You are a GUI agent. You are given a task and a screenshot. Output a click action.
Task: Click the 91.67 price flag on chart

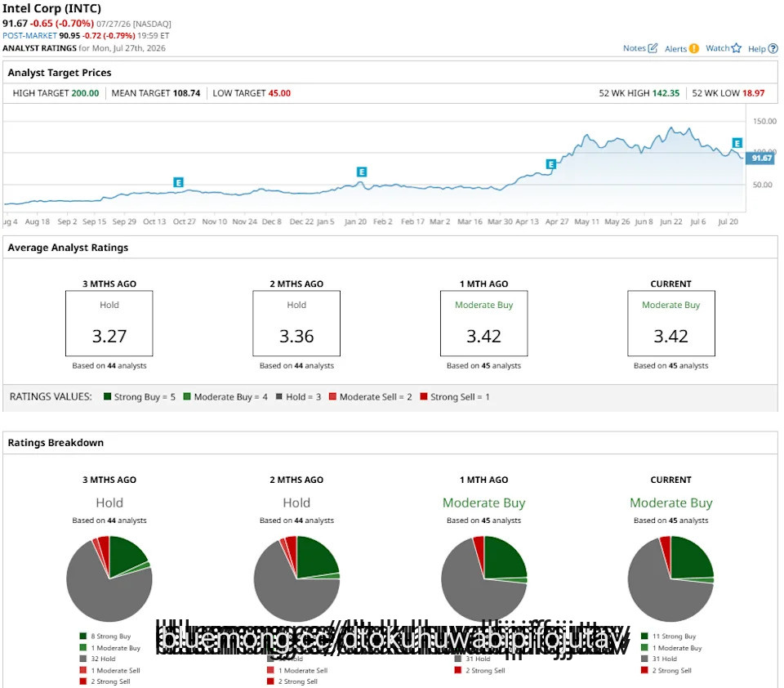tap(760, 159)
